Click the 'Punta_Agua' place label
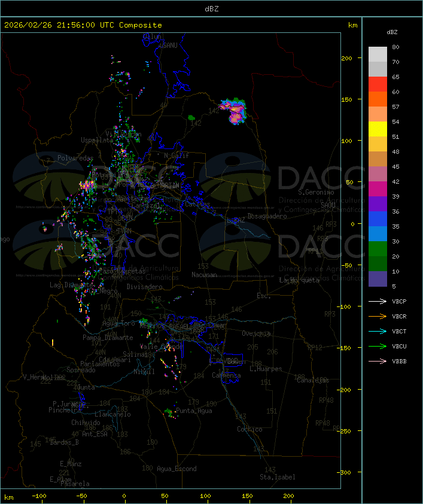 (194, 411)
